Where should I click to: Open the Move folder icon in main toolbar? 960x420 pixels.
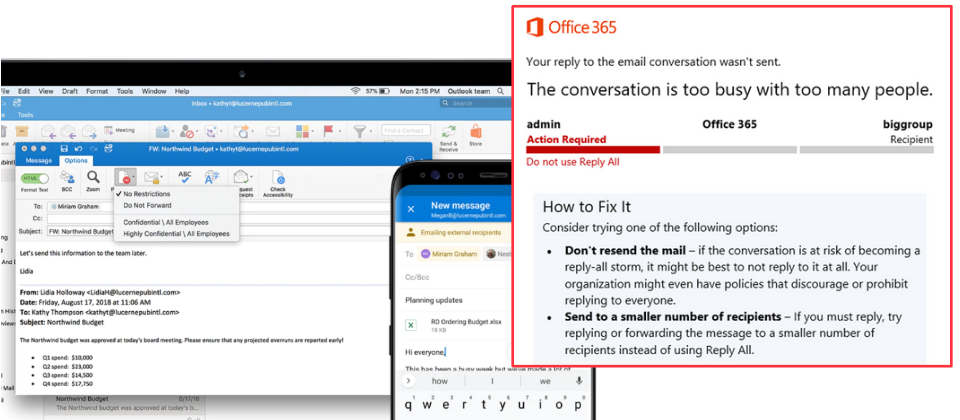click(x=163, y=132)
